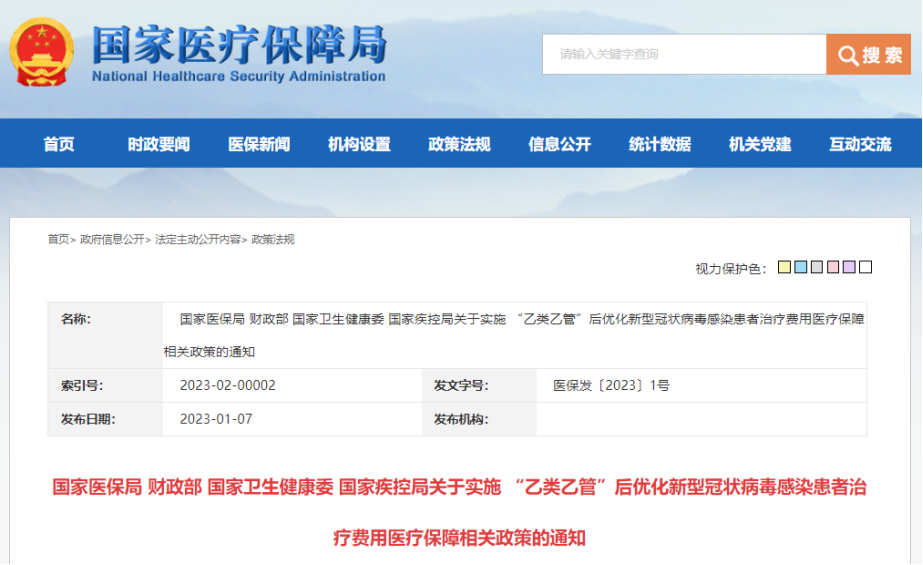Click the 国家医疗保障局 site title
Image resolution: width=923 pixels, height=565 pixels.
click(x=239, y=45)
